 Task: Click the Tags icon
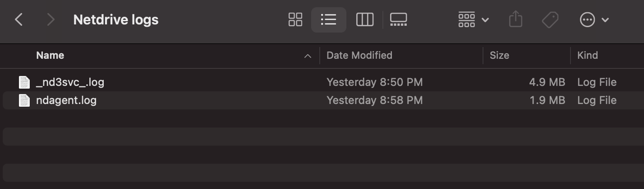[550, 19]
